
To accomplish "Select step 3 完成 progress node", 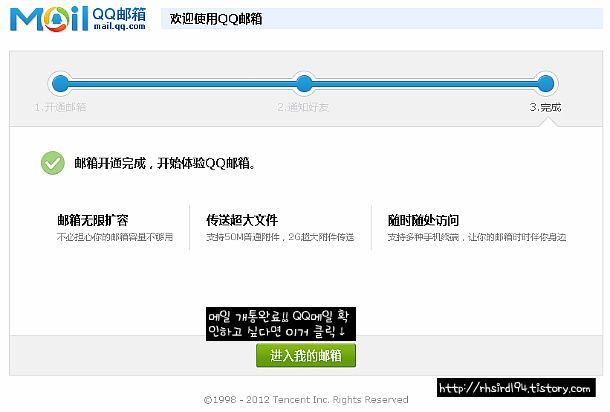I will [545, 84].
